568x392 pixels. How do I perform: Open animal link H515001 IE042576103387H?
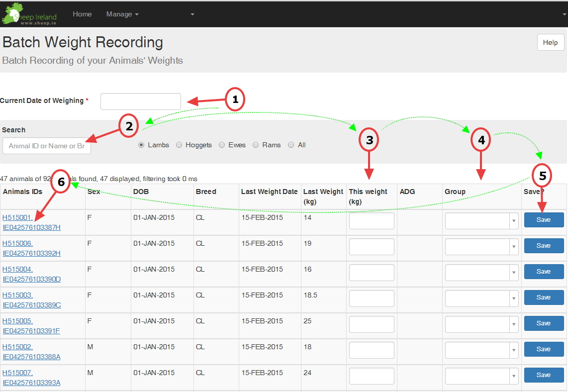(31, 222)
